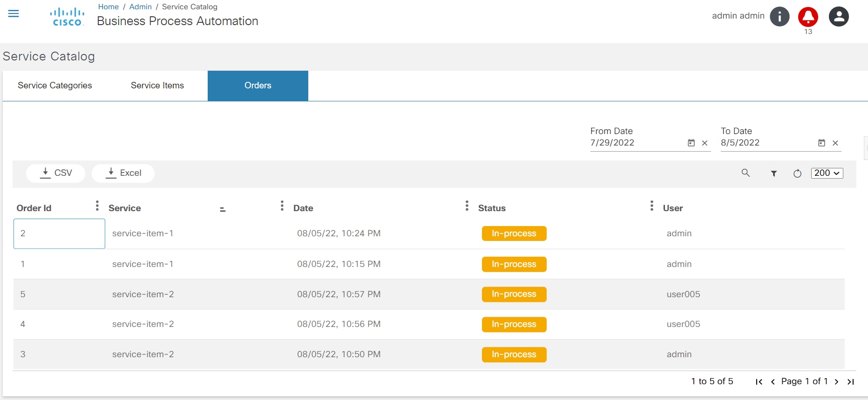868x400 pixels.
Task: Open the Order Id column menu
Action: pos(97,206)
